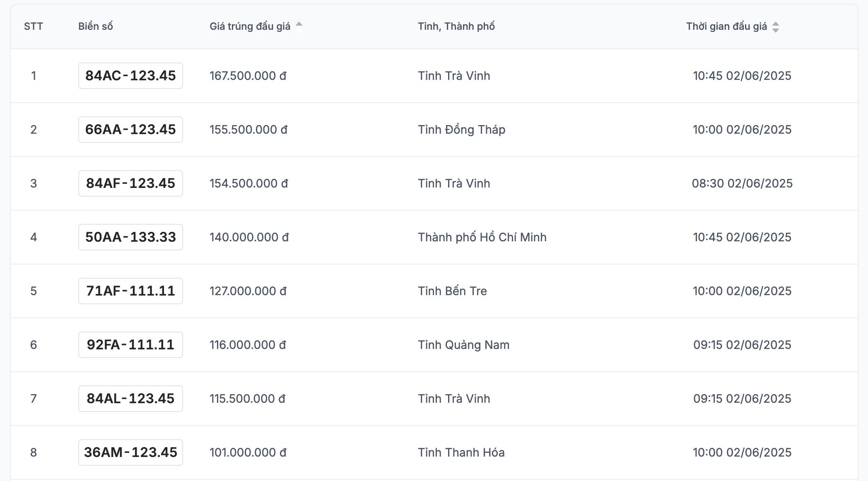Click plate 84AL-123.45 badge
868x481 pixels.
coord(130,399)
